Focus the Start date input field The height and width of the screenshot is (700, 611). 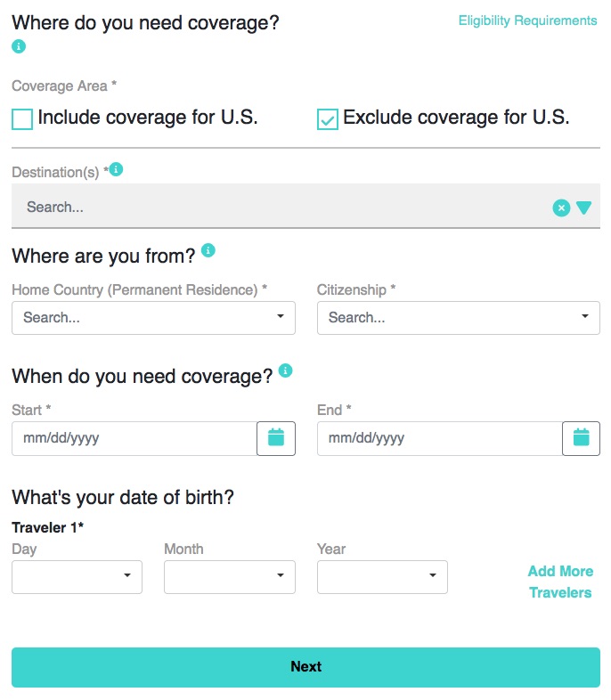point(134,438)
